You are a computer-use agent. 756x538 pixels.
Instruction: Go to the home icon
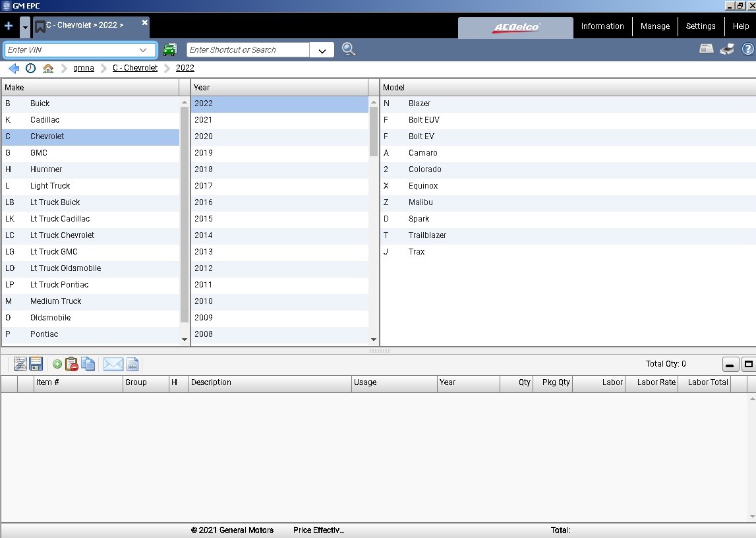[x=47, y=68]
